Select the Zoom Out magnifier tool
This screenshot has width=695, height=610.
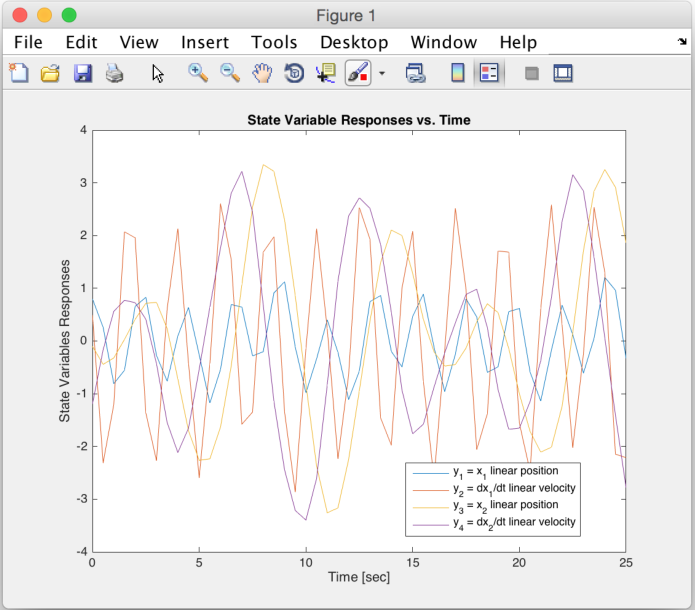click(x=230, y=73)
